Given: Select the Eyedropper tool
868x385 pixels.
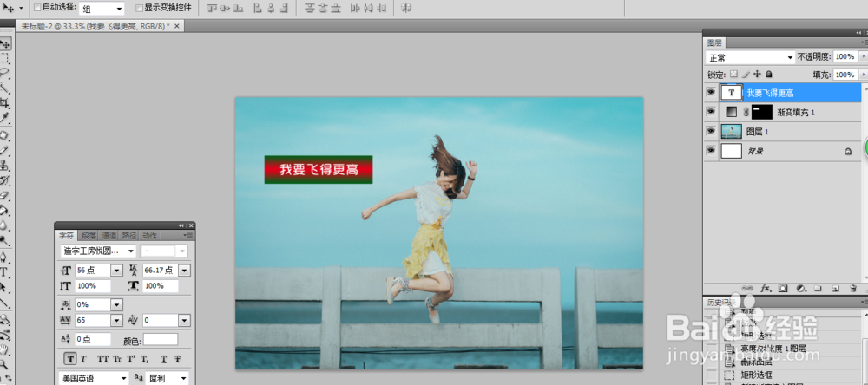Looking at the screenshot, I should point(5,118).
